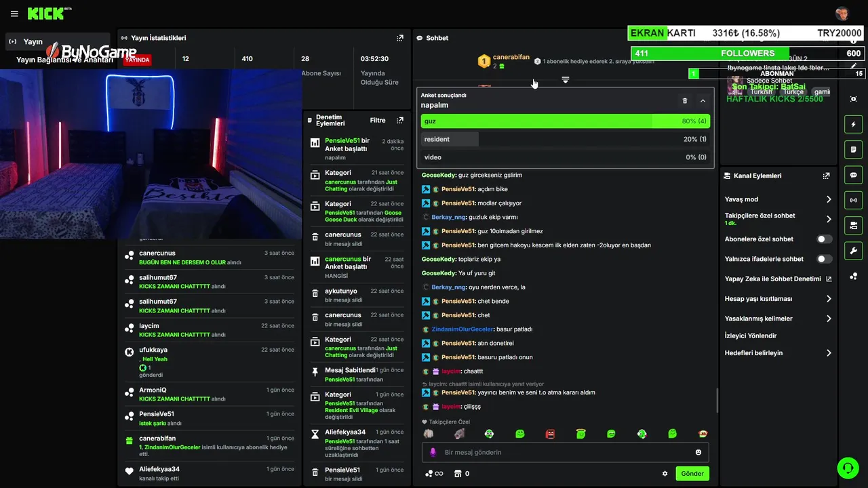Toggle Abonelere özel sohbet switch

(825, 239)
